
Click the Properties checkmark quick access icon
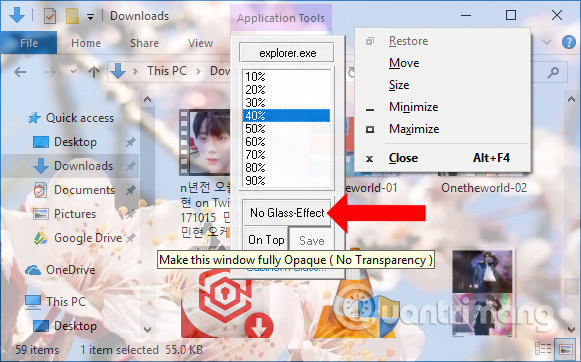pyautogui.click(x=50, y=16)
